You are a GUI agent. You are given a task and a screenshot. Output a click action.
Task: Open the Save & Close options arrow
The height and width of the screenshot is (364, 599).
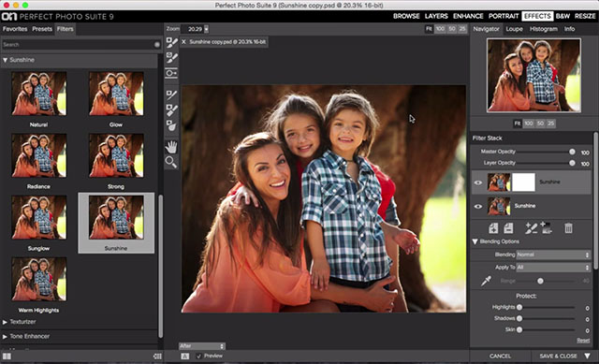coord(588,356)
